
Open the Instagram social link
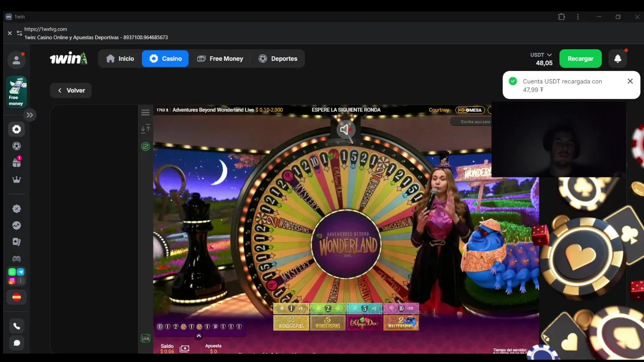point(12,281)
